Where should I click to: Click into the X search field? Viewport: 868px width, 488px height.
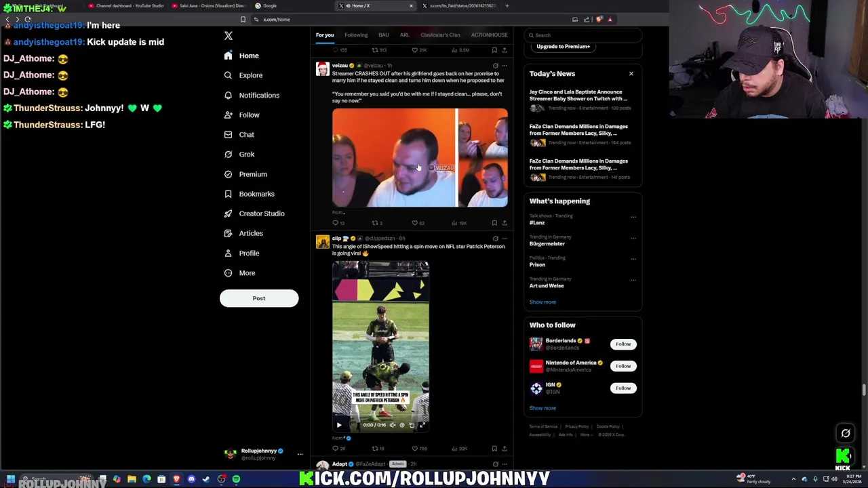point(583,35)
